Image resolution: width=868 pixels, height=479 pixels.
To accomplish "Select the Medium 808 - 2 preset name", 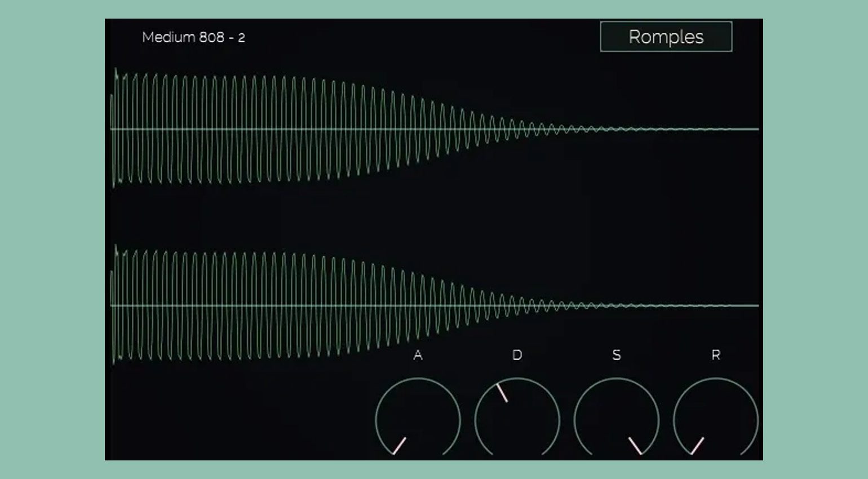I will [x=193, y=37].
